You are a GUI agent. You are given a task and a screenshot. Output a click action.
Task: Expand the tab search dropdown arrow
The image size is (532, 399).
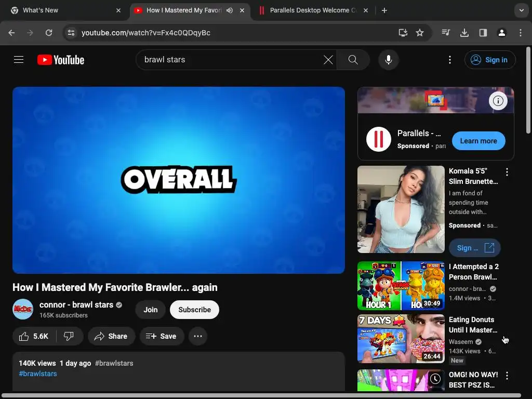[x=522, y=10]
